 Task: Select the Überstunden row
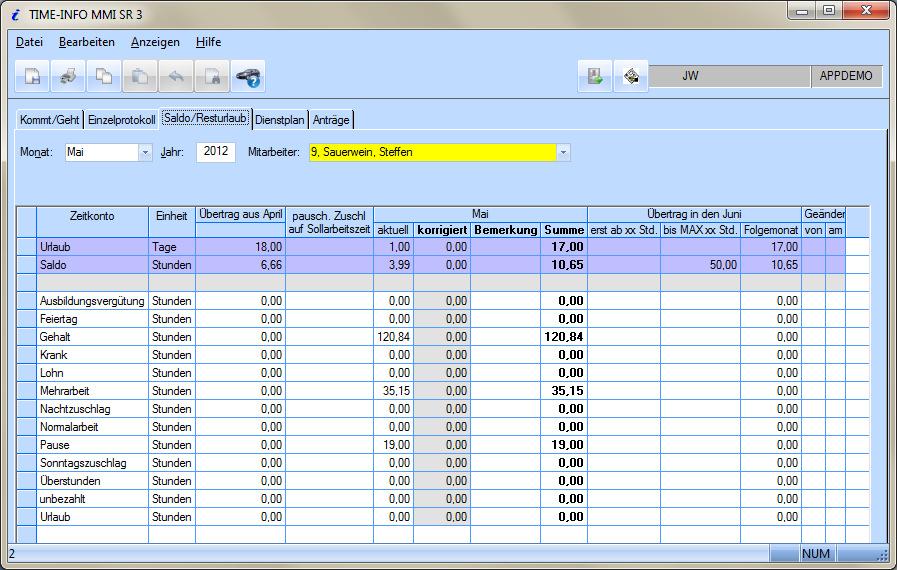tap(442, 481)
